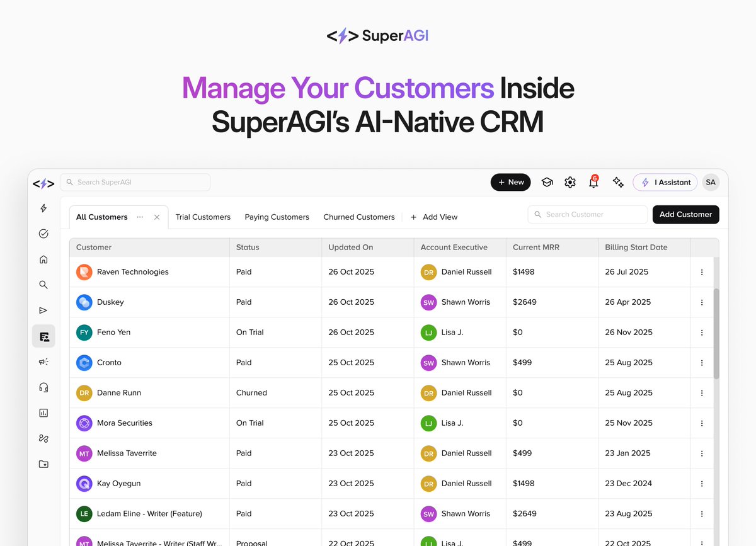Switch to the Churned Customers tab
The width and height of the screenshot is (756, 546).
point(359,217)
